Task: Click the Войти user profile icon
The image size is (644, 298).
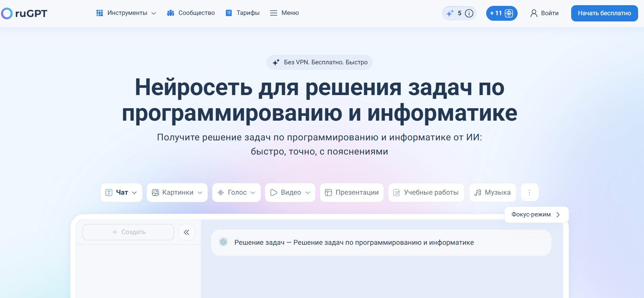Action: tap(534, 13)
